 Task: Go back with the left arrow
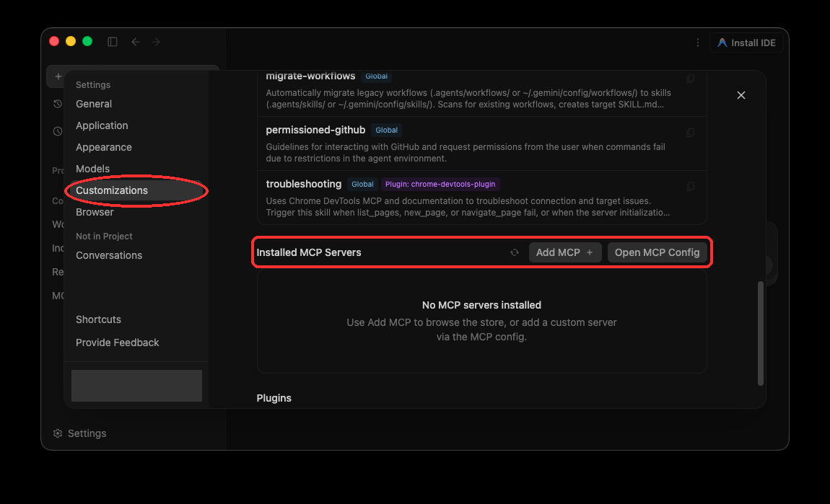[136, 42]
